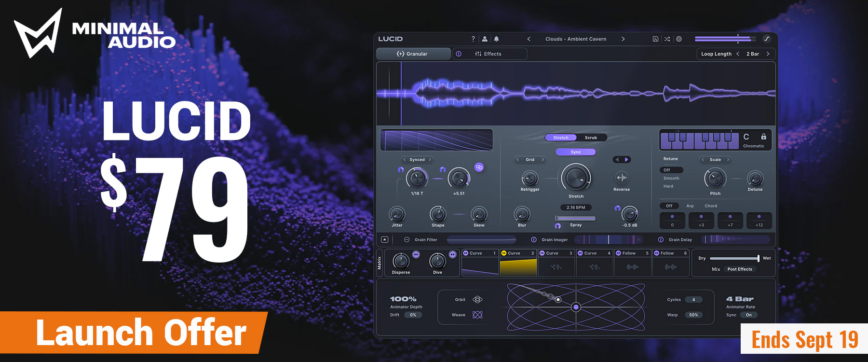Select the Weave animator shape icon
868x362 pixels.
(x=477, y=315)
